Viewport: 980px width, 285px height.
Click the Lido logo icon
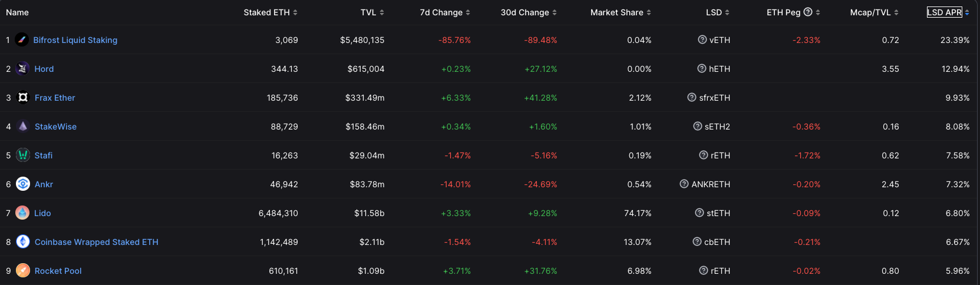(x=22, y=213)
